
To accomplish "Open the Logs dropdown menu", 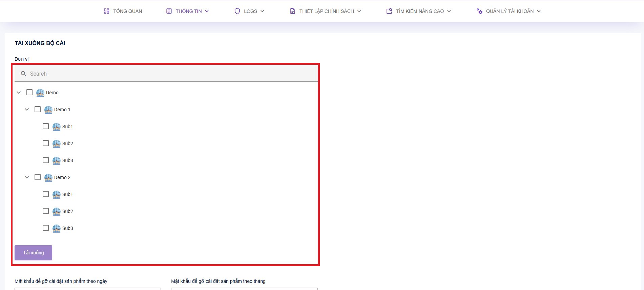I will pyautogui.click(x=250, y=11).
